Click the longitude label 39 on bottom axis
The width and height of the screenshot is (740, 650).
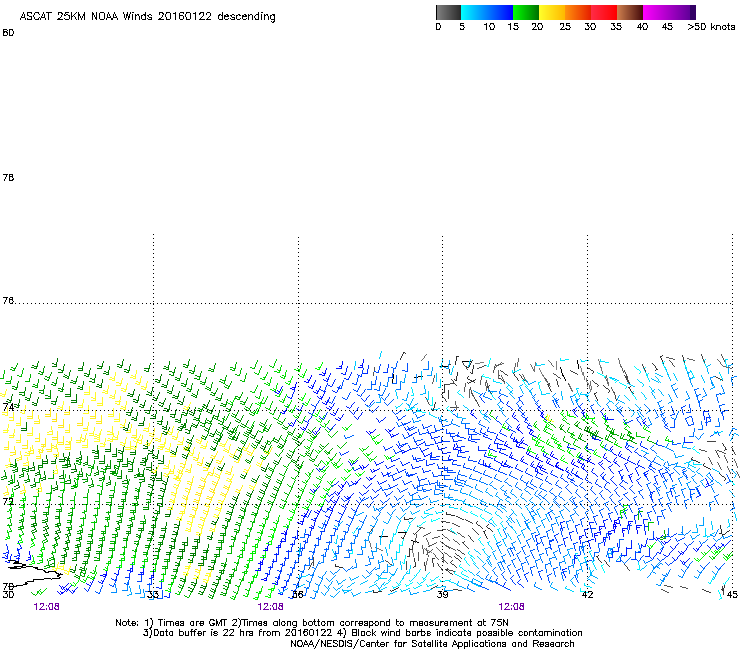(442, 594)
